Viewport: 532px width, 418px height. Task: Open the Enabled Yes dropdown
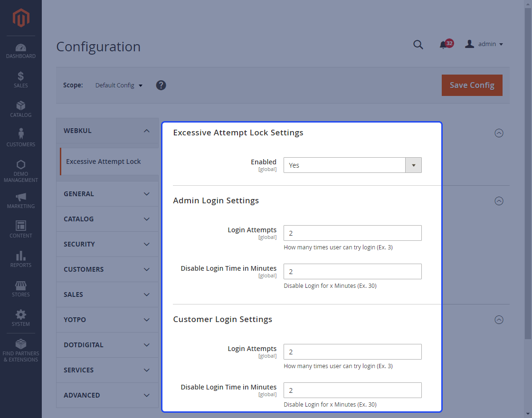tap(352, 165)
